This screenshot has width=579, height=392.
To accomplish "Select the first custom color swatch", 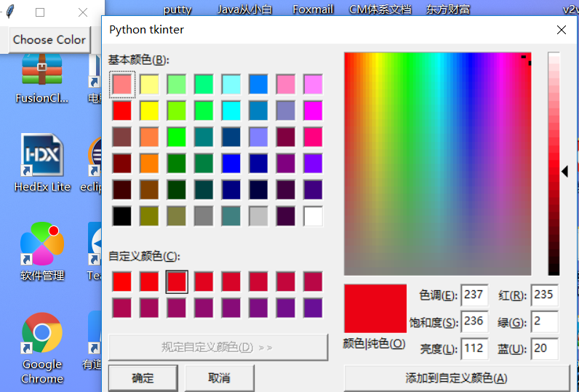I will coord(122,282).
